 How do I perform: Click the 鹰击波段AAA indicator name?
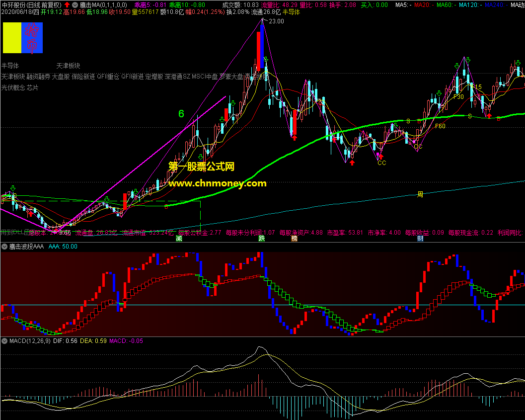point(26,247)
